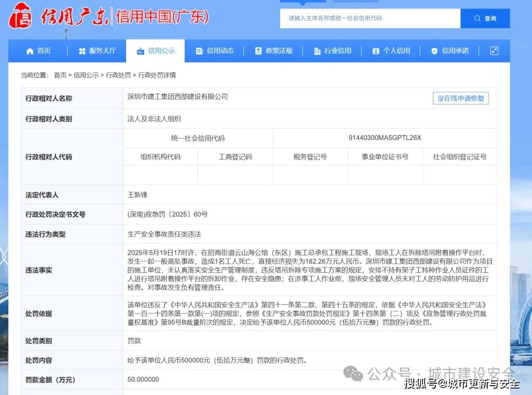Click the 行政相对人代码 row label
The height and width of the screenshot is (395, 532).
[x=48, y=157]
